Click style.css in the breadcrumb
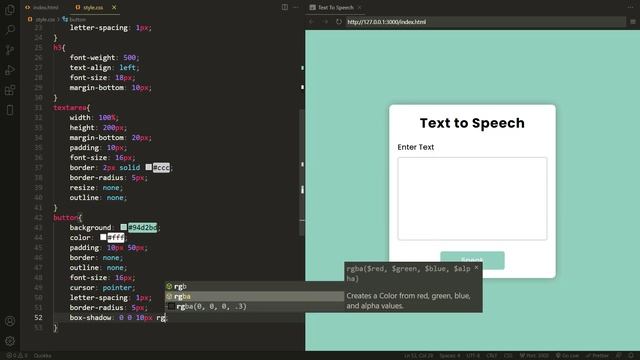The width and height of the screenshot is (640, 360). point(45,19)
